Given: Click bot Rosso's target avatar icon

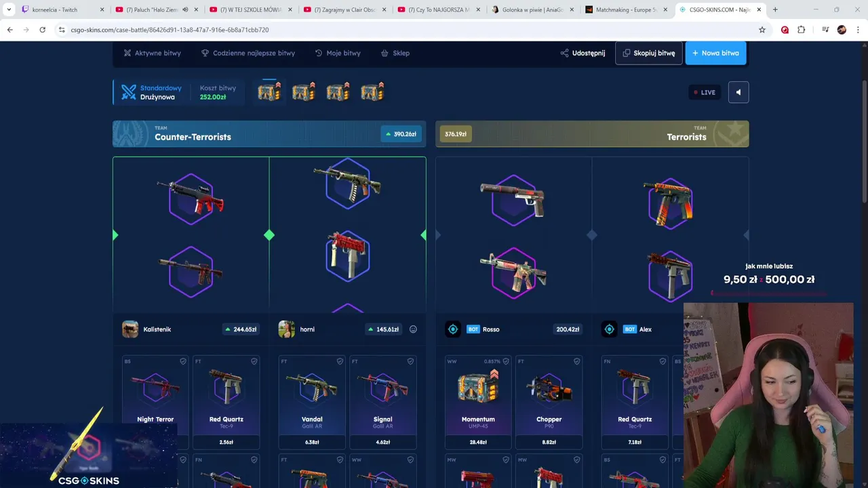Looking at the screenshot, I should click(453, 329).
